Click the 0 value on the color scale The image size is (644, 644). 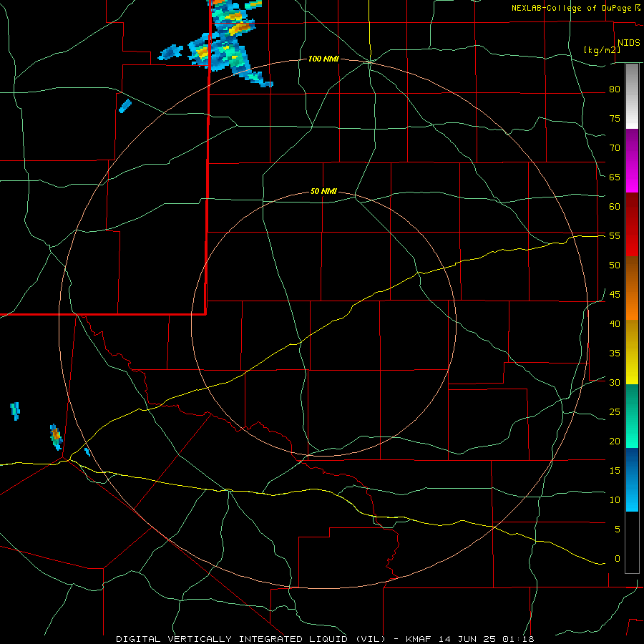click(x=618, y=559)
